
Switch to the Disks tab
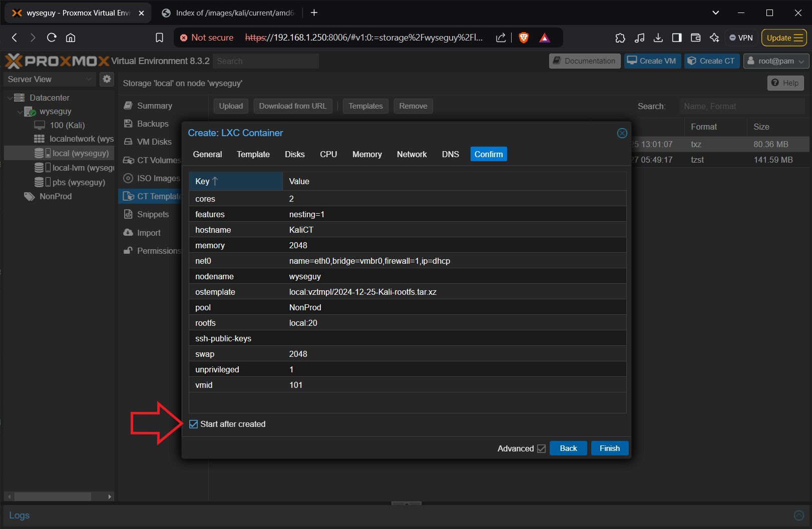(x=295, y=154)
